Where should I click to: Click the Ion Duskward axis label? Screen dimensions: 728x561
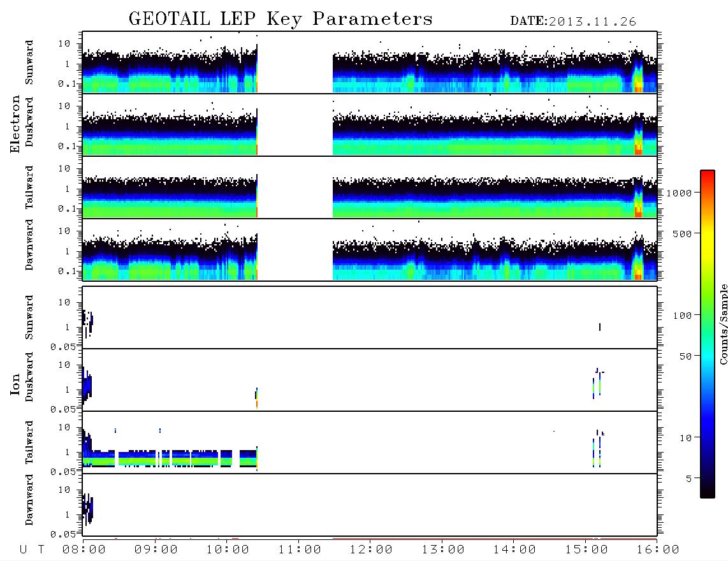(29, 377)
